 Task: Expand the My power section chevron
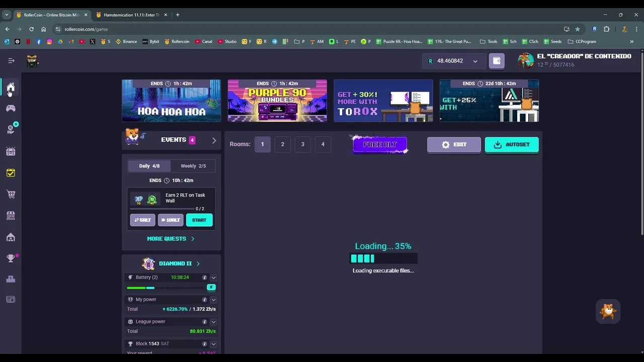coord(213,300)
